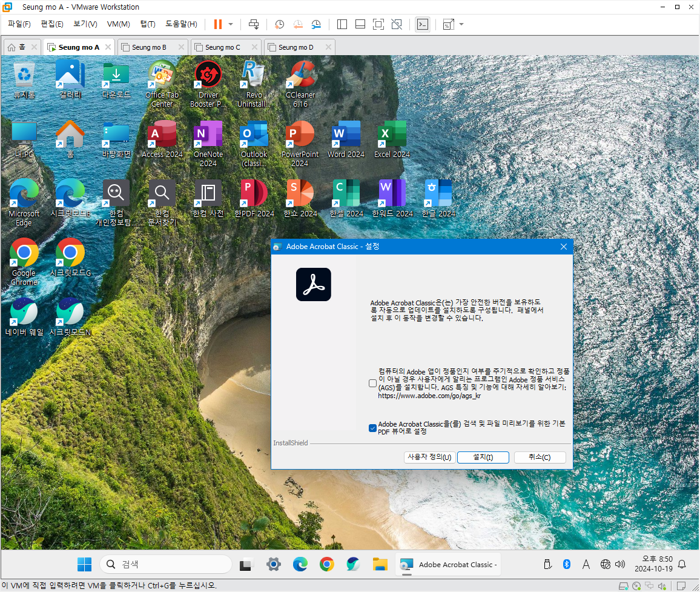This screenshot has height=592, width=700.
Task: Select the Microsoft Edge desktop icon
Action: click(x=24, y=203)
